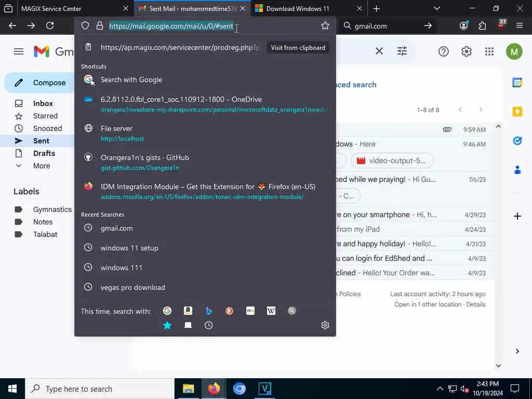This screenshot has width=532, height=399.
Task: Expand More folders in Gmail sidebar
Action: (x=42, y=166)
